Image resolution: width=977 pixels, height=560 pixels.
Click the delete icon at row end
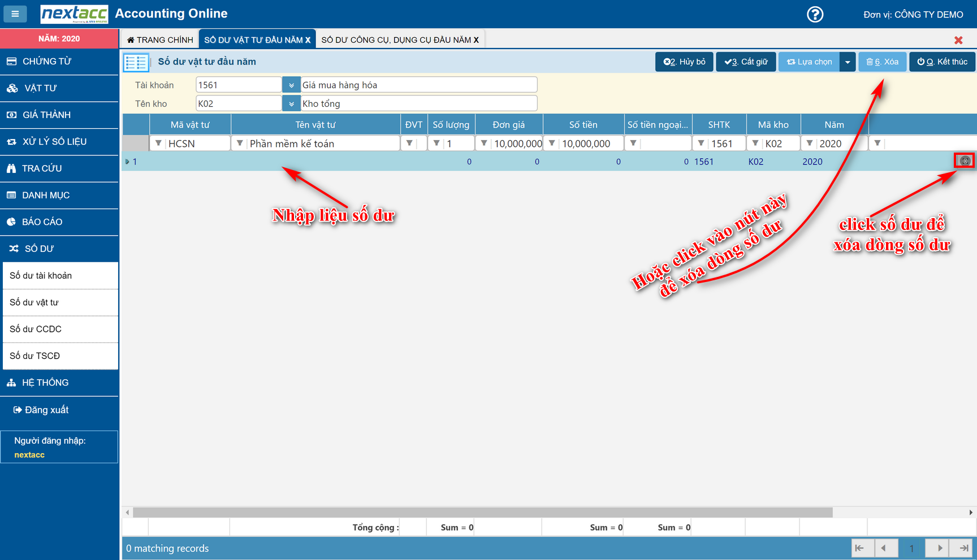click(x=965, y=161)
